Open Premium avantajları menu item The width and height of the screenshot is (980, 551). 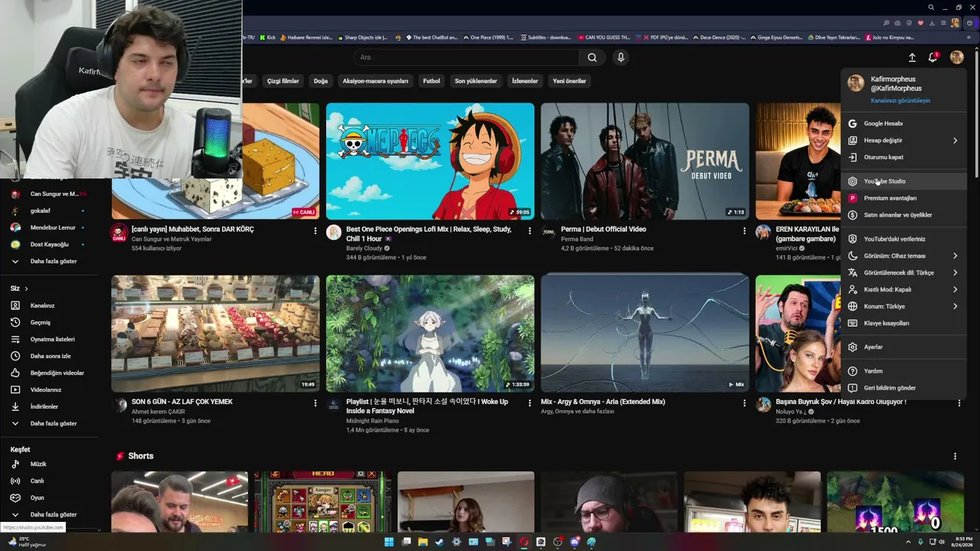tap(903, 198)
